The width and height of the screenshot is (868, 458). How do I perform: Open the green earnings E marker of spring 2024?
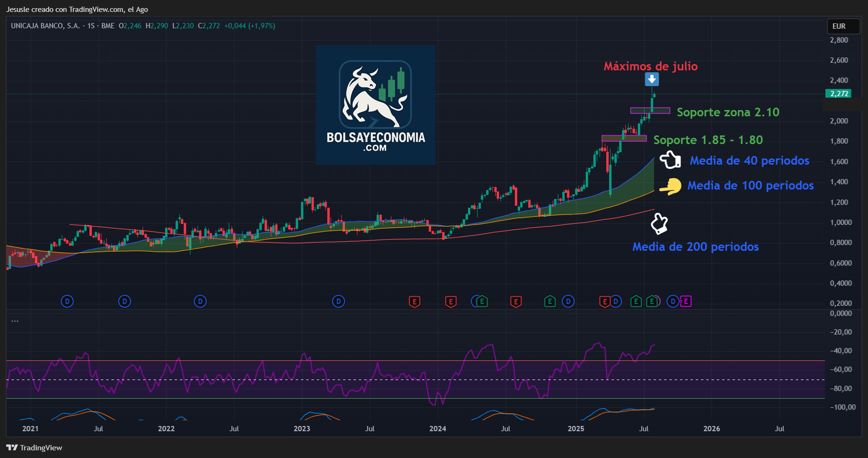click(x=482, y=302)
